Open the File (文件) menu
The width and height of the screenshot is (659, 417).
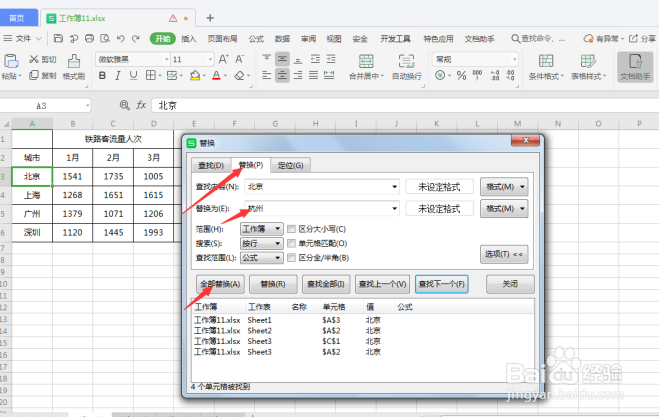[x=22, y=39]
